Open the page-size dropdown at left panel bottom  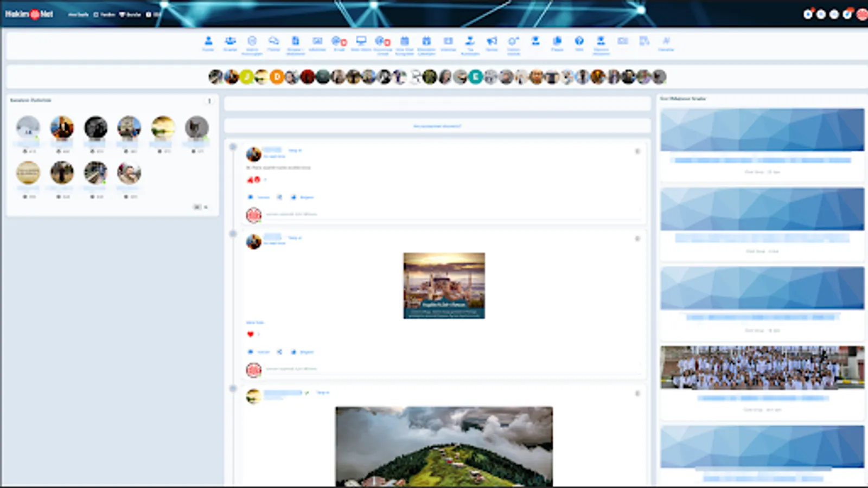(201, 207)
